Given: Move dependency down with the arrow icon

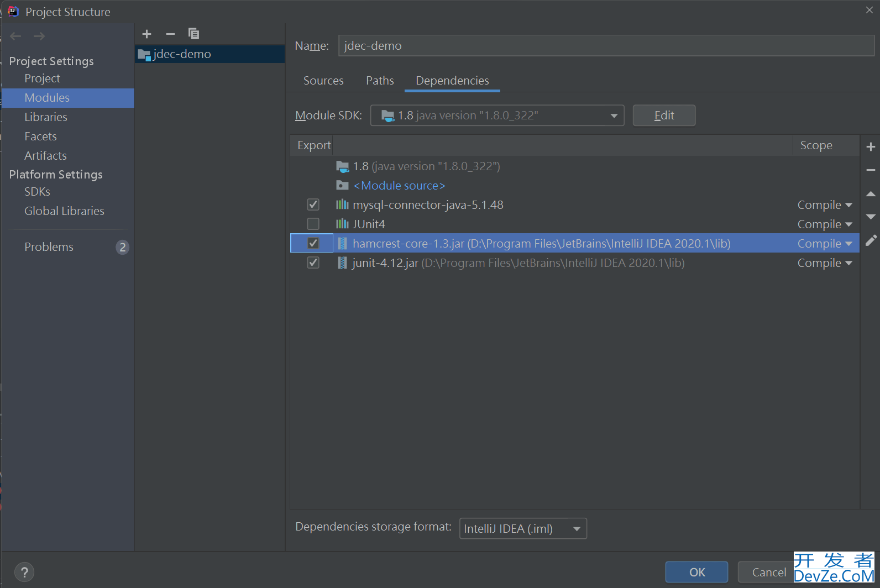Looking at the screenshot, I should click(871, 217).
